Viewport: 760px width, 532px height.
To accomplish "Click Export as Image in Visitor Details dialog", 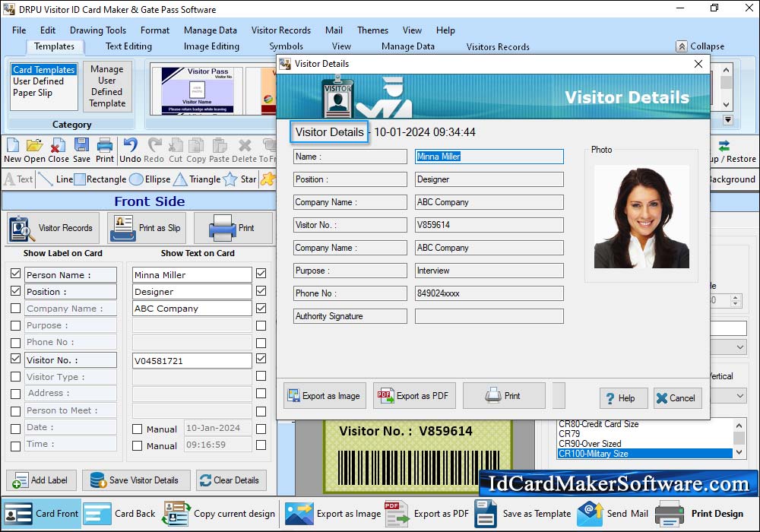I will (325, 396).
